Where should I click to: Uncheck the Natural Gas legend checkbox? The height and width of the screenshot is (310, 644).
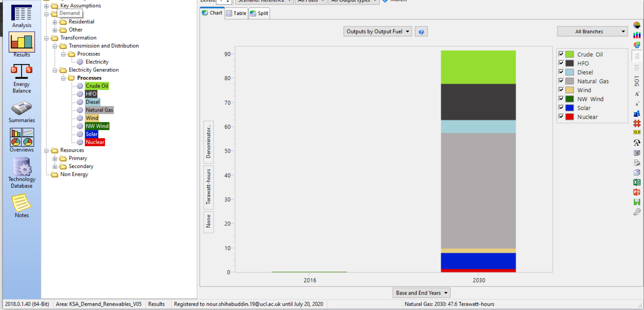(561, 81)
